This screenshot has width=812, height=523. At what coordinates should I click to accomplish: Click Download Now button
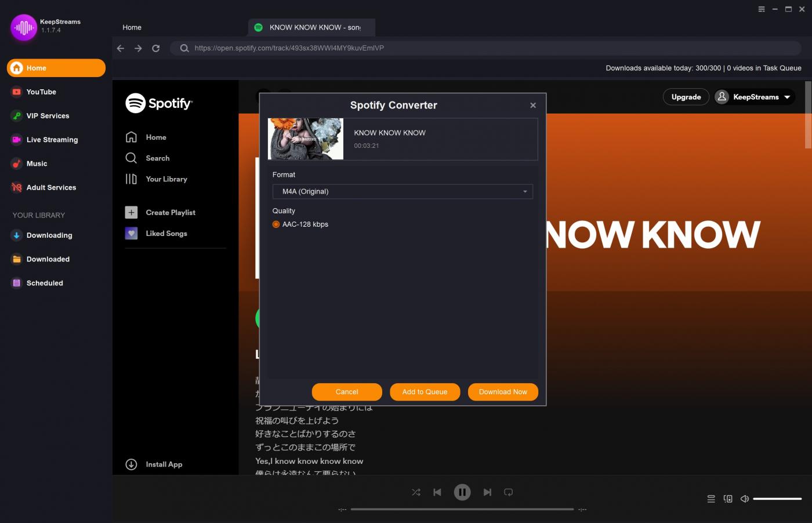click(503, 392)
